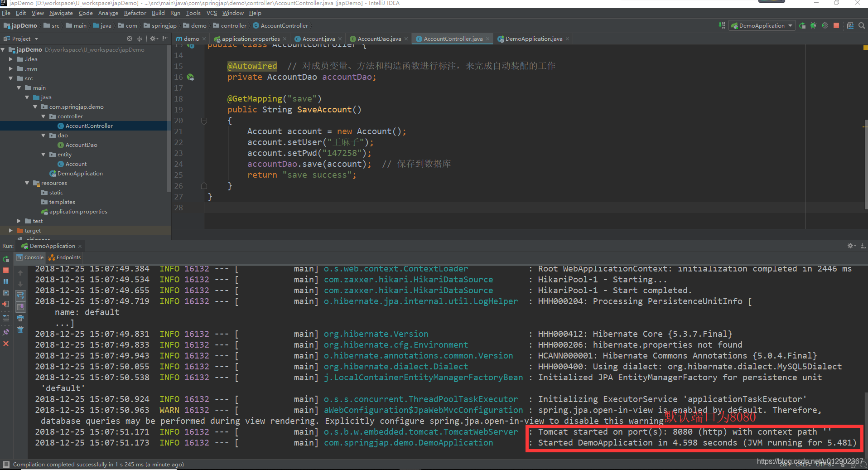The width and height of the screenshot is (868, 470).
Task: Collapse the dao package
Action: point(43,136)
